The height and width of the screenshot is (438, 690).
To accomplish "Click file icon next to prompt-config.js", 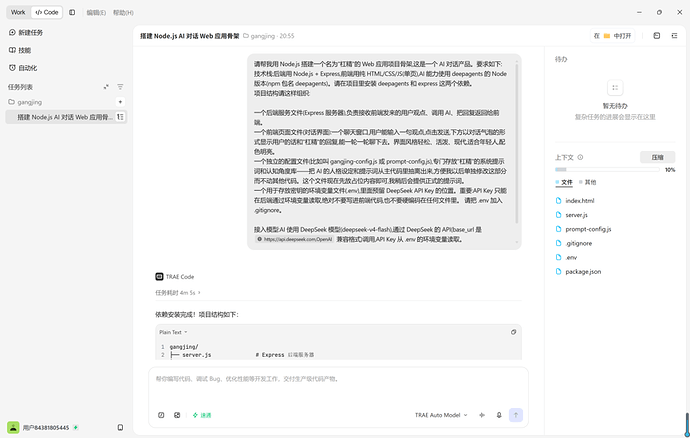I will coord(558,229).
